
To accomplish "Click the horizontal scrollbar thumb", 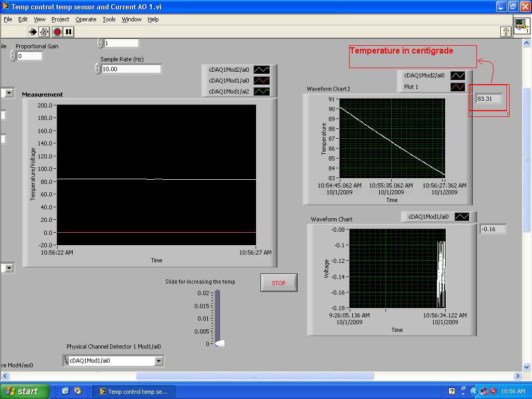I will 255,376.
